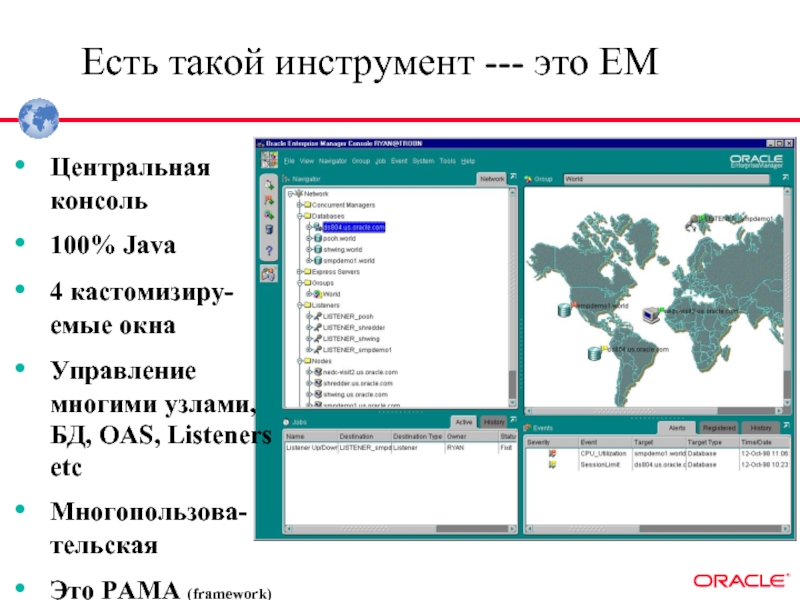Image resolution: width=800 pixels, height=600 pixels.
Task: Click the Enterprise Manager console logo icon
Action: click(x=269, y=159)
